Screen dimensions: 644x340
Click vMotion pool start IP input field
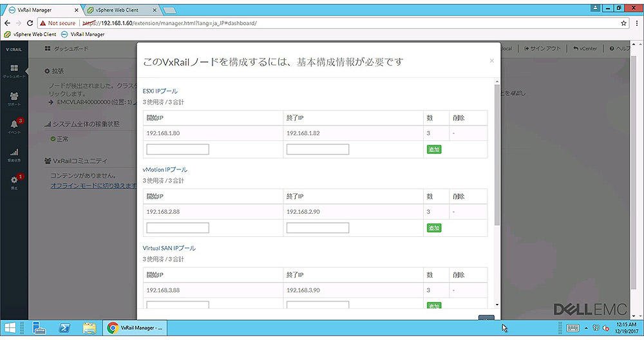178,228
